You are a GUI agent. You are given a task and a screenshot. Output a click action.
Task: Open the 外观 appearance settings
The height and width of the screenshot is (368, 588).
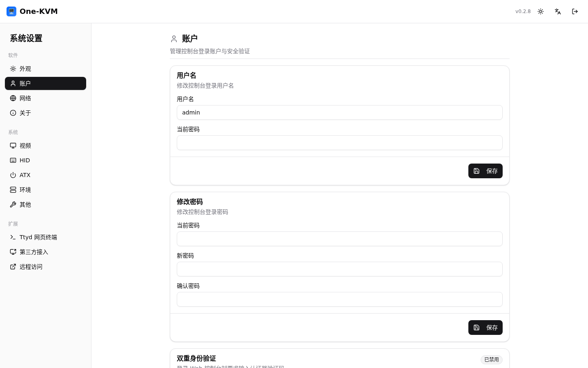[x=45, y=69]
